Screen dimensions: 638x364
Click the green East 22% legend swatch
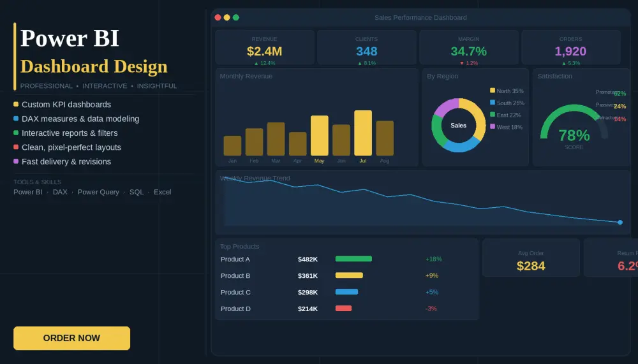point(493,115)
